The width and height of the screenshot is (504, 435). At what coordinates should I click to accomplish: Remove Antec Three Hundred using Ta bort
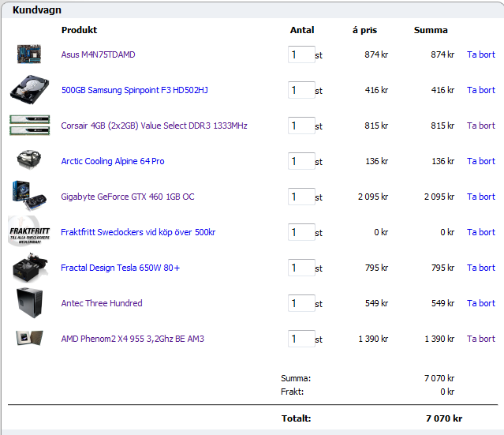click(480, 303)
